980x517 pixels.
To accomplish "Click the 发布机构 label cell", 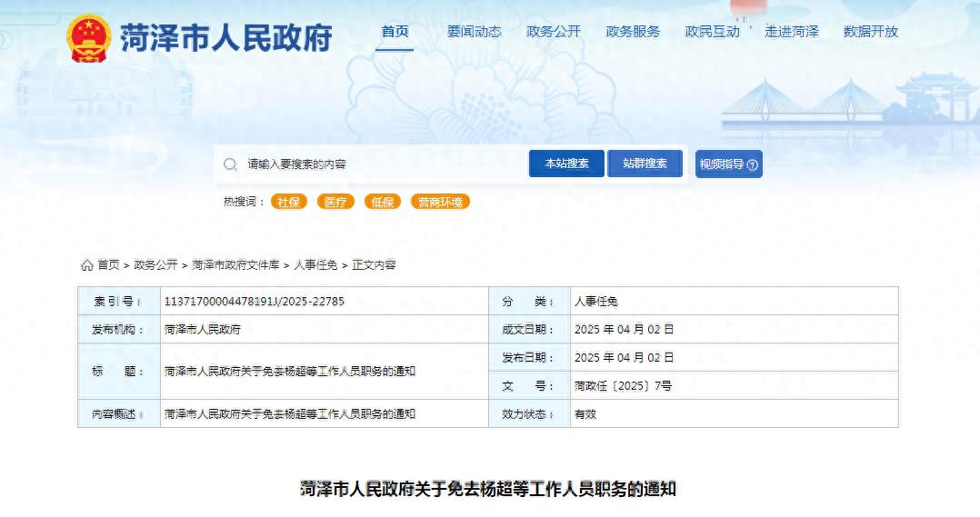I will click(x=119, y=329).
